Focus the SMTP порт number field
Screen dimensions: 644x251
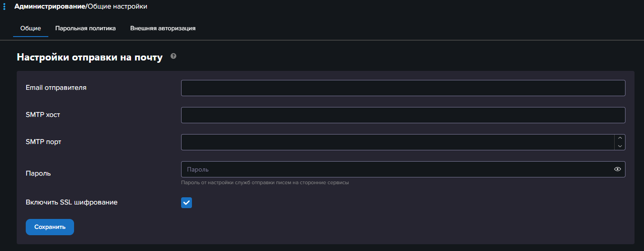click(397, 142)
